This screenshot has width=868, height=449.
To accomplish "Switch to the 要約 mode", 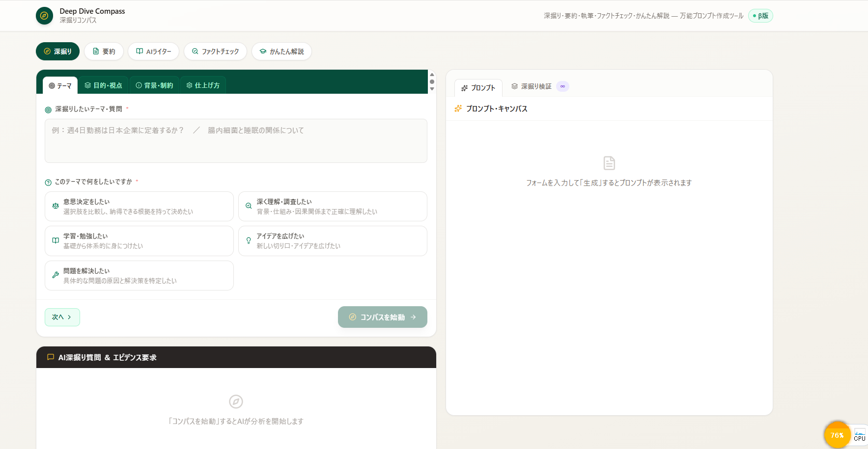I will coord(104,52).
